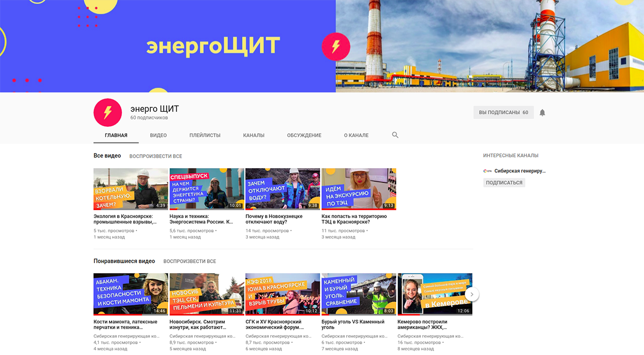Click ПОДПИСАТЬСЯ for Сибирская генерирующая channel

tap(504, 183)
